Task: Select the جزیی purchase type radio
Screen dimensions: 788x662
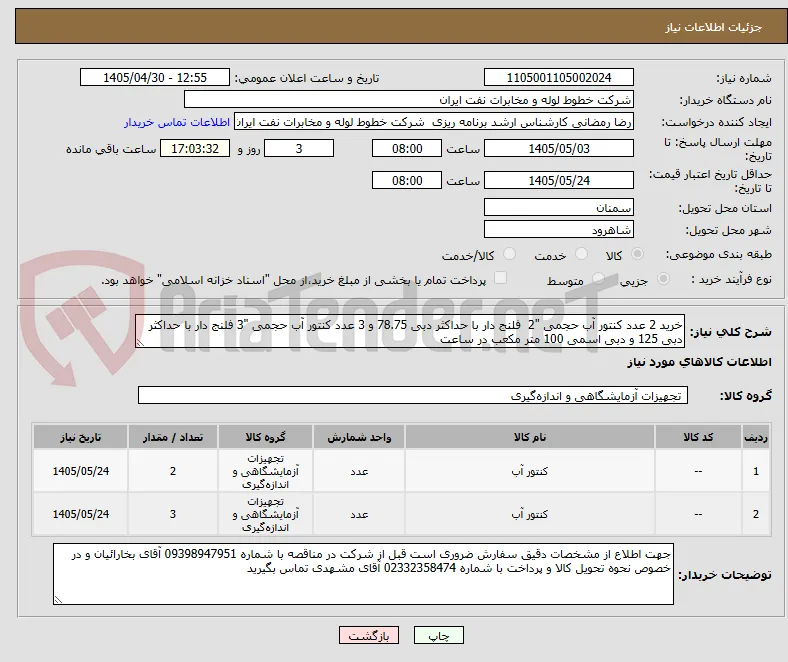Action: pos(663,278)
